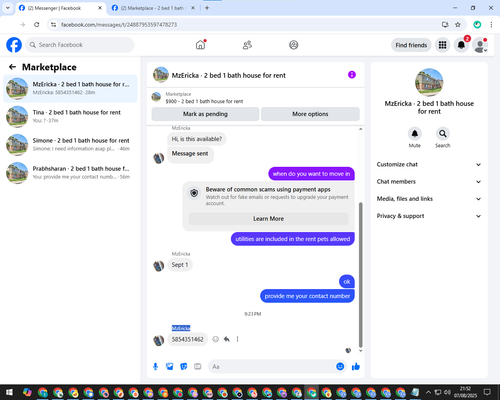
Task: Open more options for 5854351462 message
Action: pos(237,339)
